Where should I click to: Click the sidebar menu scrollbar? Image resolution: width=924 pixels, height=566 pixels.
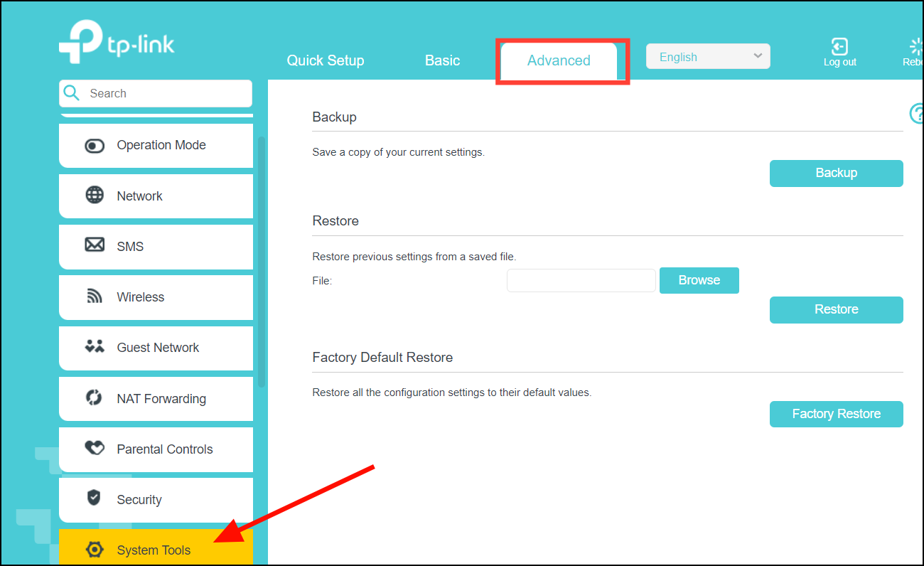(262, 261)
